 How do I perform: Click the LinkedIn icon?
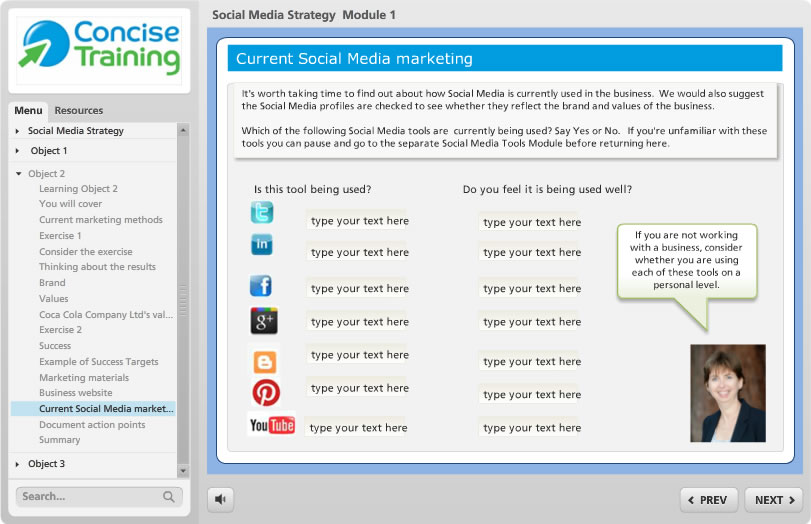[x=262, y=244]
